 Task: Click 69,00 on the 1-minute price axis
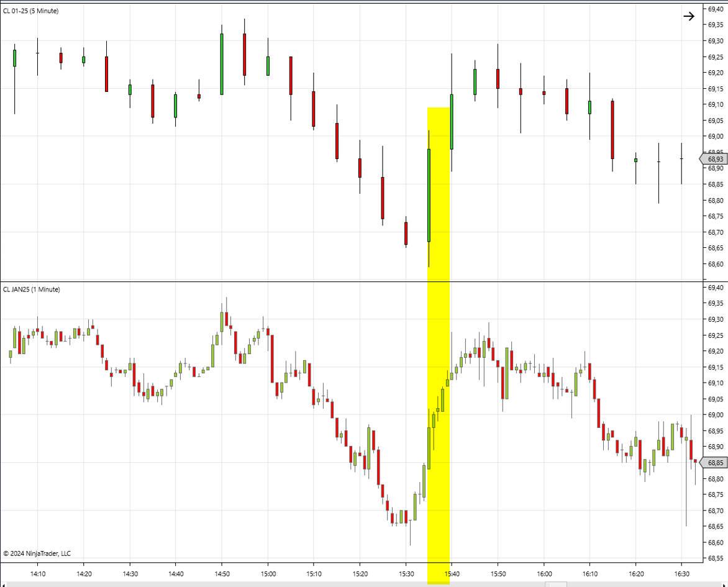[716, 415]
